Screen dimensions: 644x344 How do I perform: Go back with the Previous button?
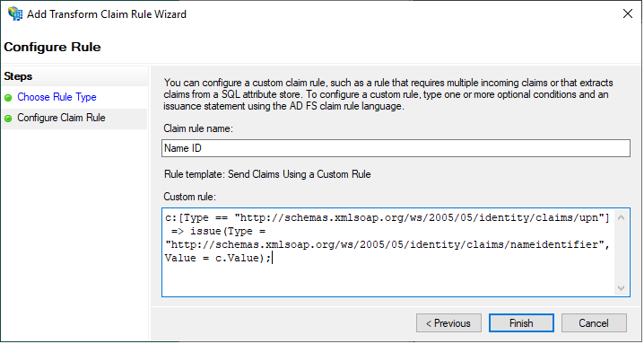(448, 323)
